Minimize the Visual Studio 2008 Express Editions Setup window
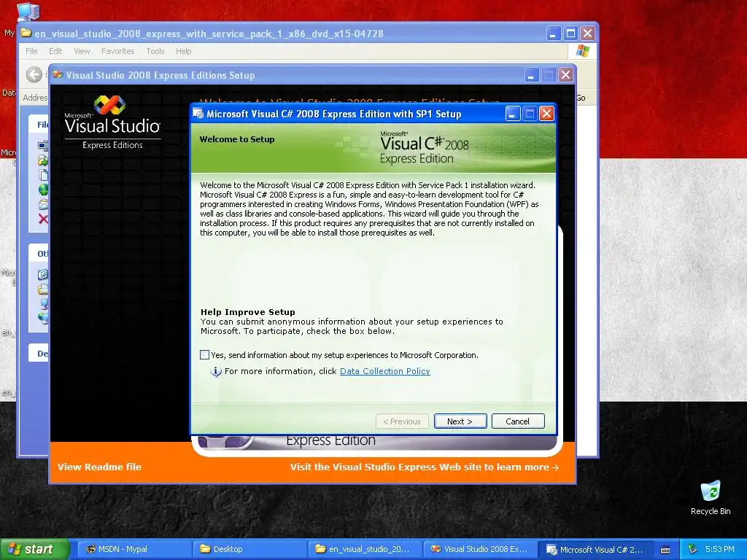This screenshot has height=560, width=747. tap(532, 75)
